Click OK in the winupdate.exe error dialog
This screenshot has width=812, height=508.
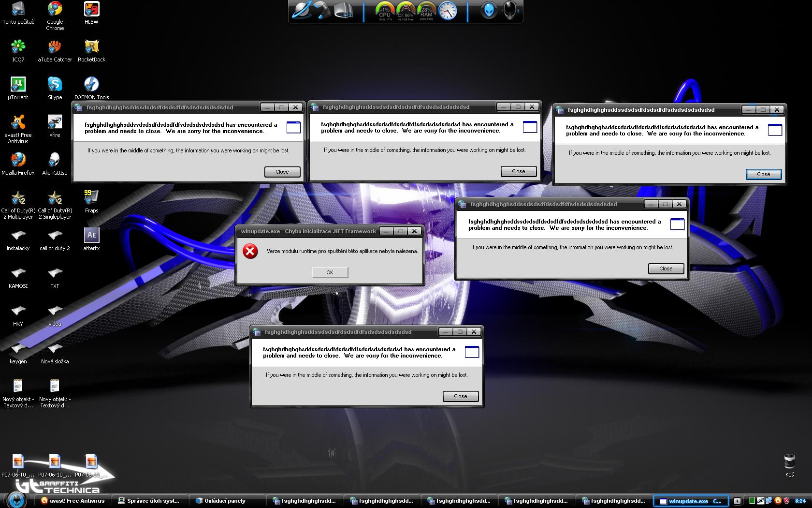click(x=330, y=272)
